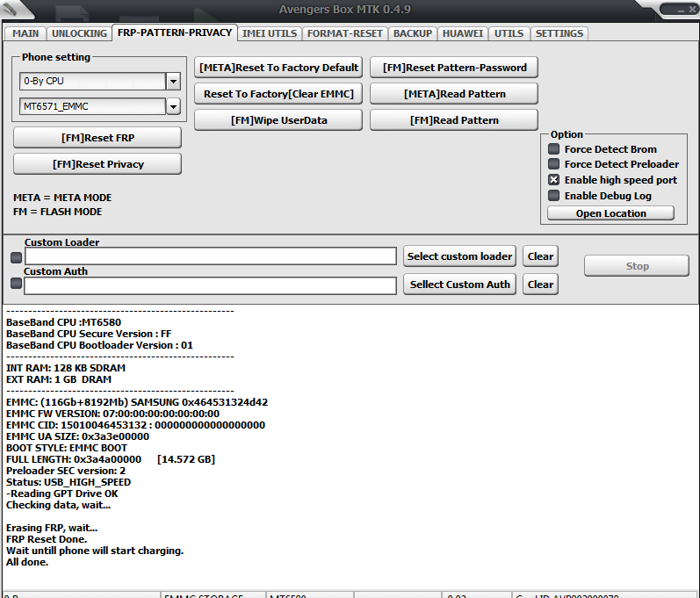The width and height of the screenshot is (700, 598).
Task: Enable the Custom Loader checkbox
Action: 16,257
